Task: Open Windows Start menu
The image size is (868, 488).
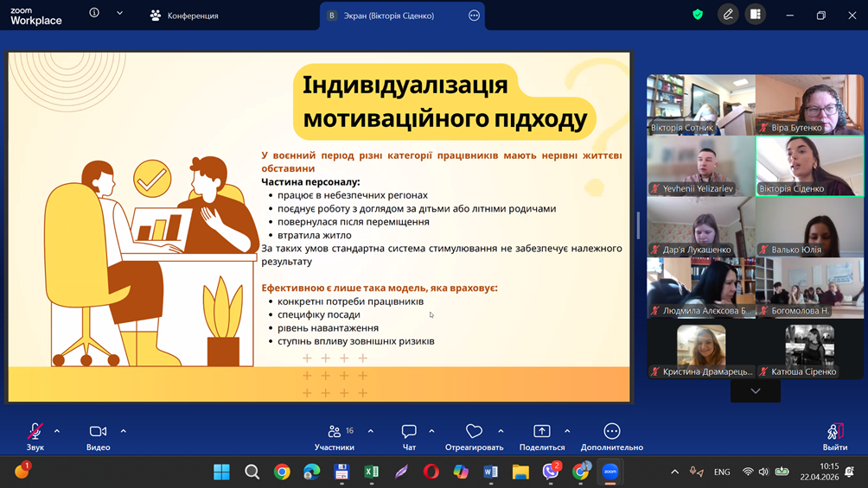Action: click(x=221, y=472)
